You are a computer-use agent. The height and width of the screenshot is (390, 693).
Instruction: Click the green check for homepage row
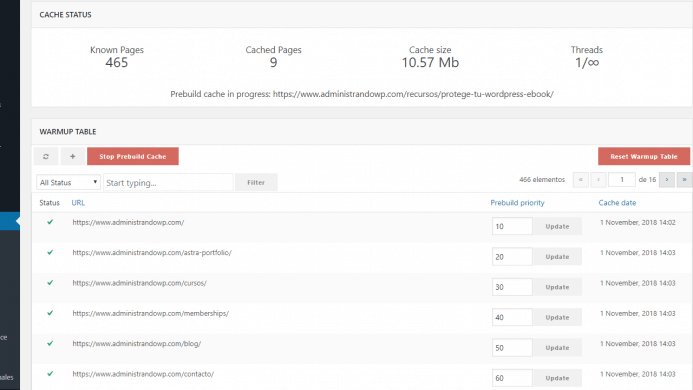(x=50, y=222)
